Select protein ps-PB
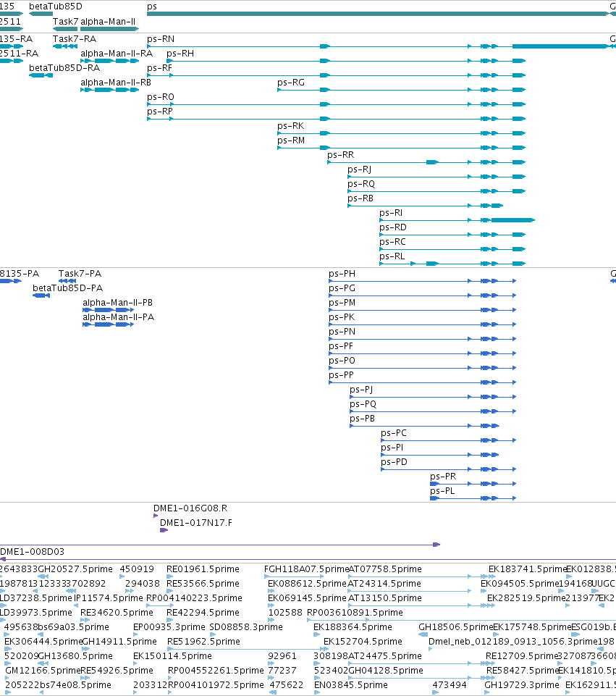The width and height of the screenshot is (616, 696). coord(425,426)
